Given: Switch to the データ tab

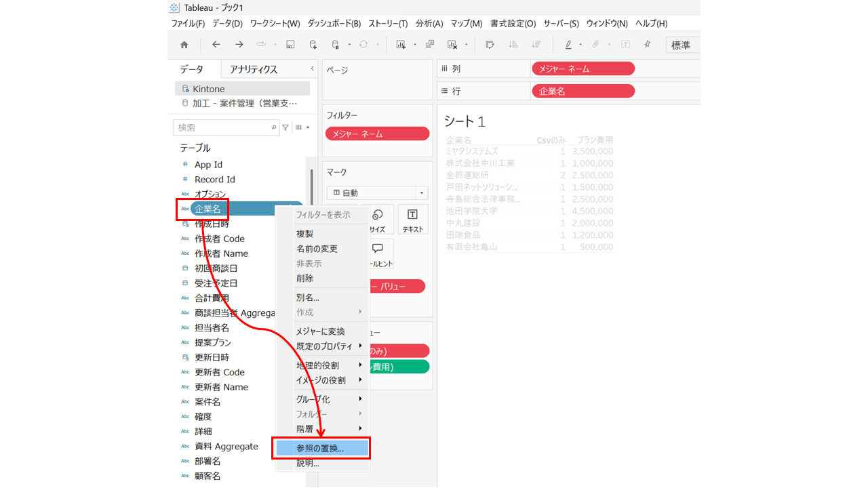Looking at the screenshot, I should click(x=191, y=69).
